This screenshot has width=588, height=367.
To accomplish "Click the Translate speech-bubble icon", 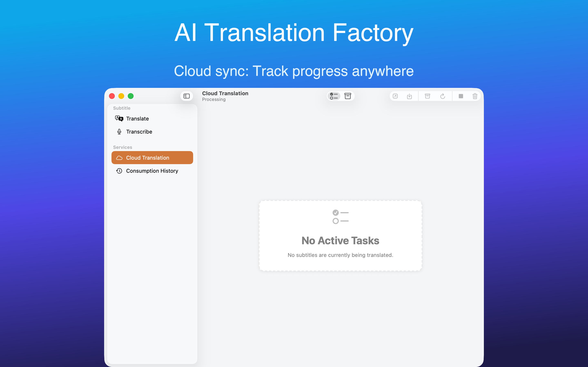I will [119, 119].
